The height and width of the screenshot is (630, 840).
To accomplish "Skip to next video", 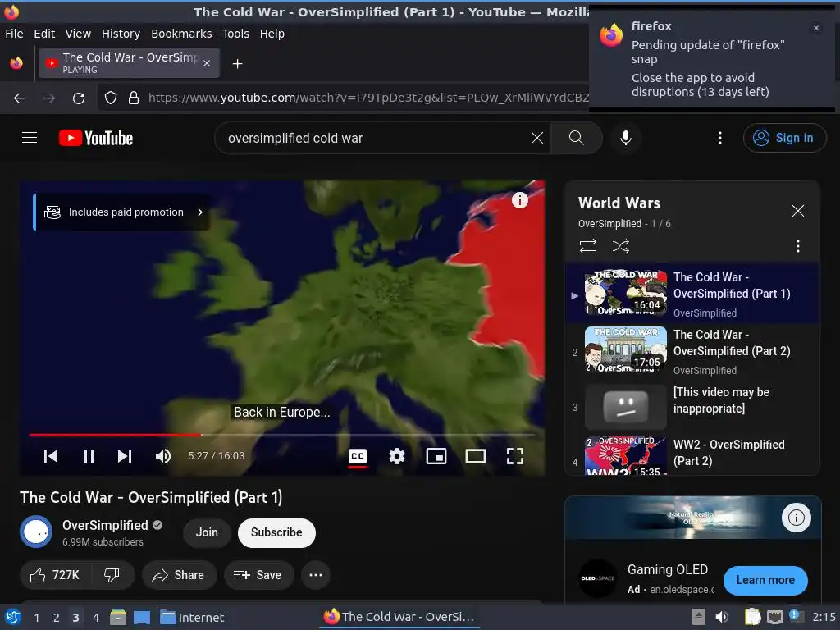I will coord(125,456).
